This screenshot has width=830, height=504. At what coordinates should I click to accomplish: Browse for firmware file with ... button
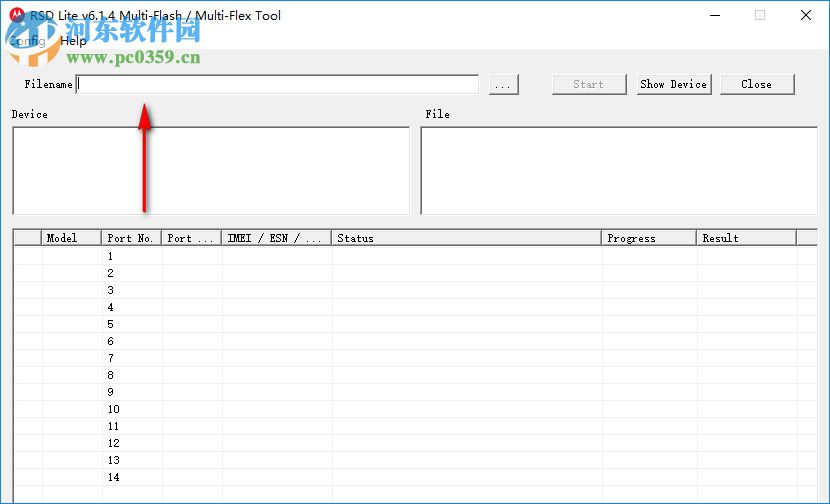503,84
